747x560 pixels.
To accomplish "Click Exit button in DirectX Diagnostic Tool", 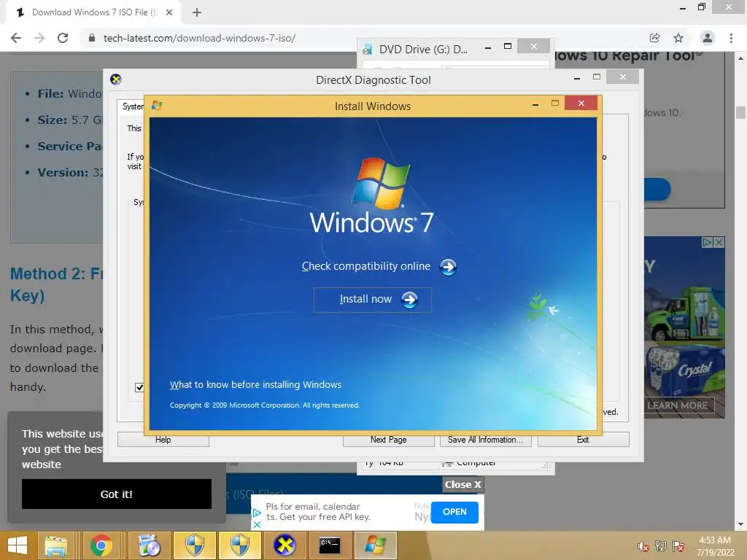I will [583, 440].
